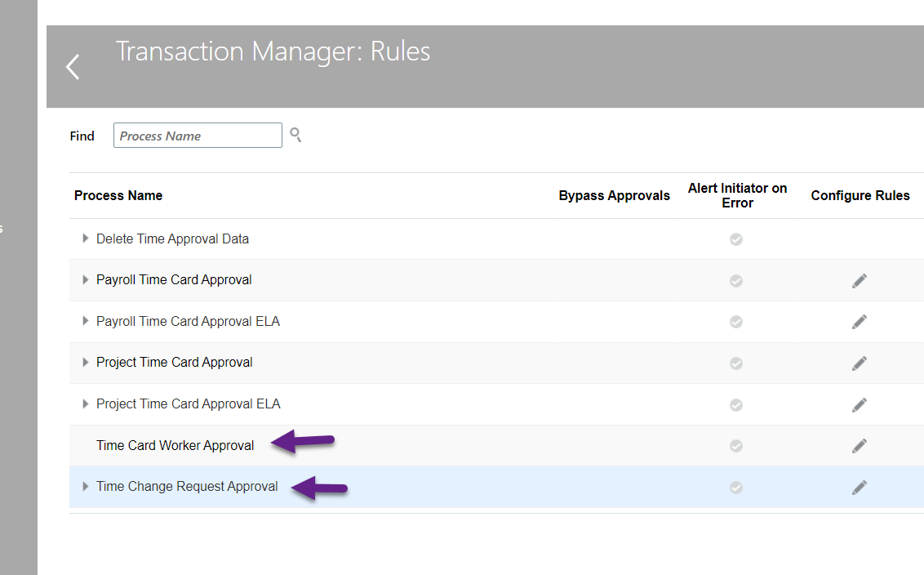The image size is (924, 575).
Task: Click the Bypass Approvals column header
Action: [614, 195]
